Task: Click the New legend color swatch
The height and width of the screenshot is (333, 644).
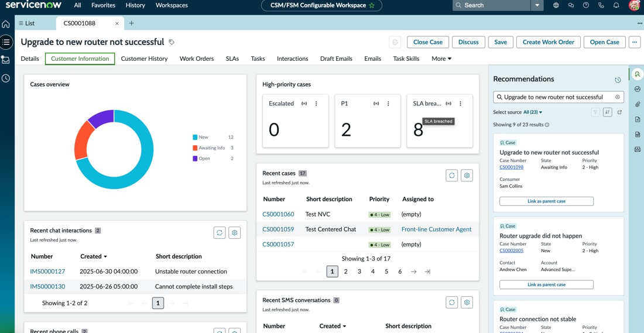Action: point(195,137)
